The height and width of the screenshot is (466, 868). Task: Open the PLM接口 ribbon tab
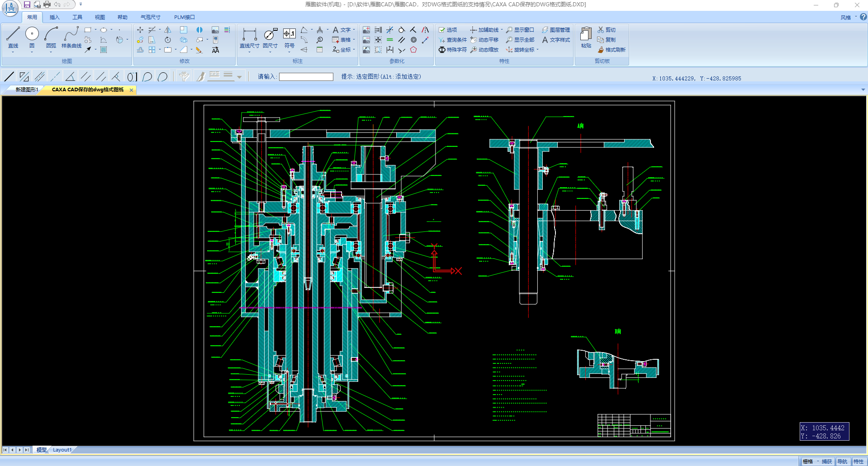tap(185, 17)
